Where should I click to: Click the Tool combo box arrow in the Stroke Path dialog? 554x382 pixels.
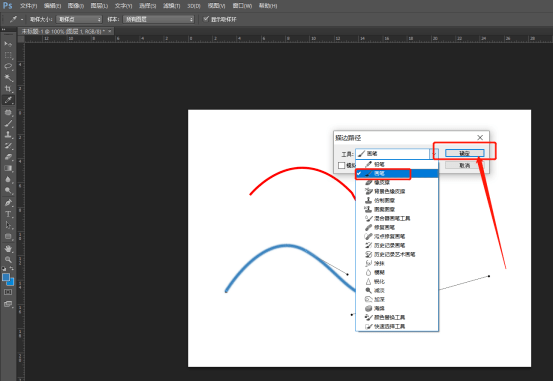pyautogui.click(x=434, y=154)
